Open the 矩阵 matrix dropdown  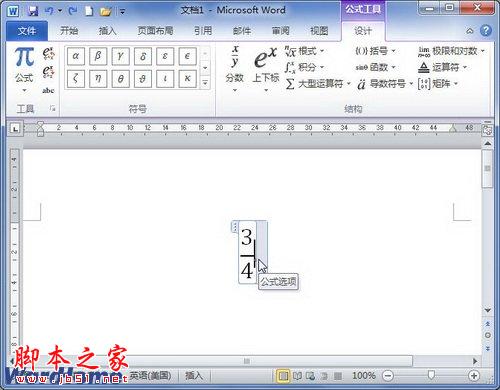[438, 84]
